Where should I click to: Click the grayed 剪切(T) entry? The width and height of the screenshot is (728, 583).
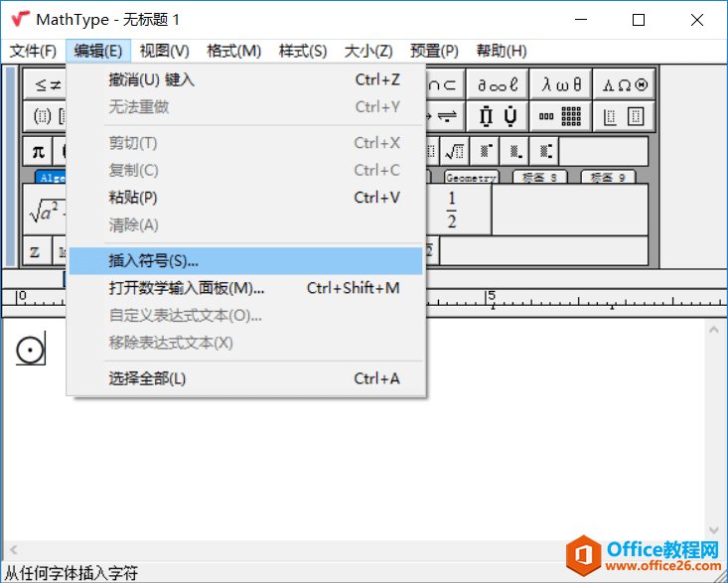pyautogui.click(x=245, y=143)
